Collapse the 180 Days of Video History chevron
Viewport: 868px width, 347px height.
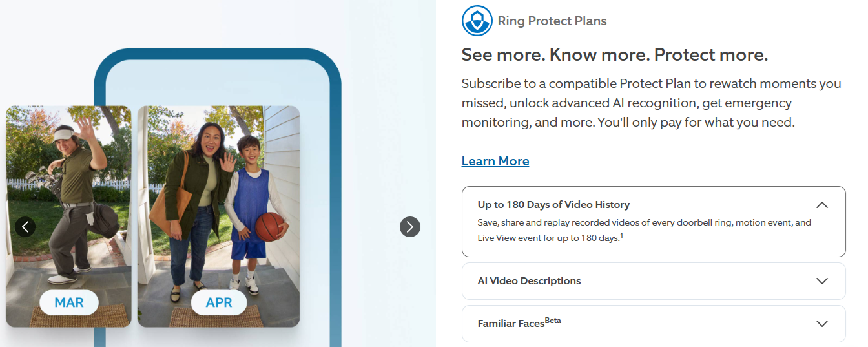click(821, 205)
